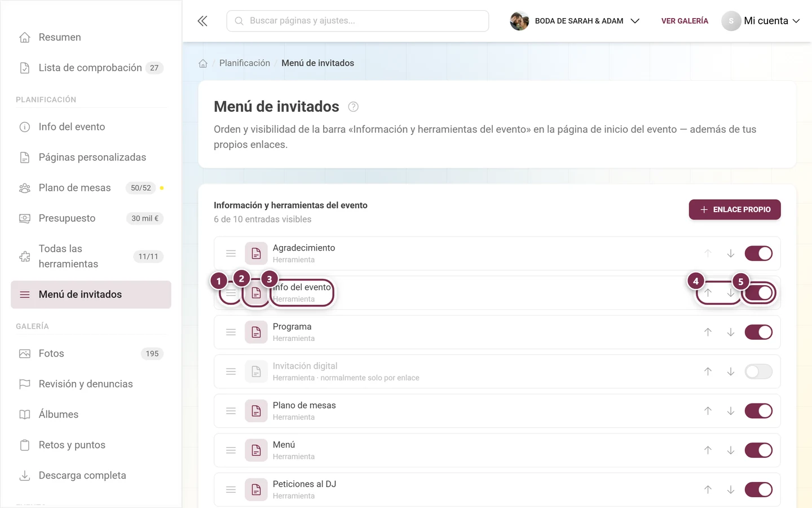Image resolution: width=812 pixels, height=508 pixels.
Task: Move Menú row up with arrow
Action: (708, 450)
